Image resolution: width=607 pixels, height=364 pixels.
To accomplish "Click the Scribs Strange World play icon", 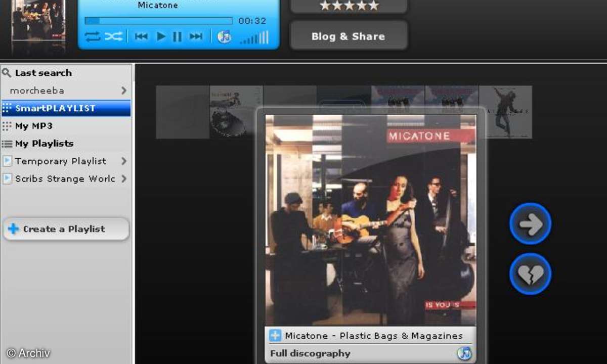I will click(7, 179).
